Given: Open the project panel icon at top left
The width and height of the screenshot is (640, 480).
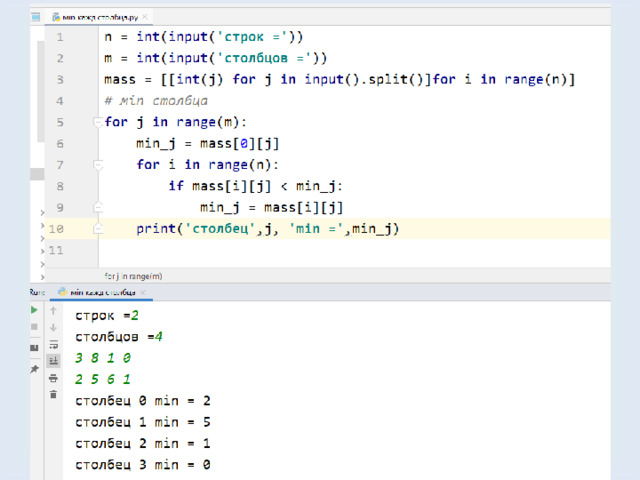Looking at the screenshot, I should pos(36,17).
